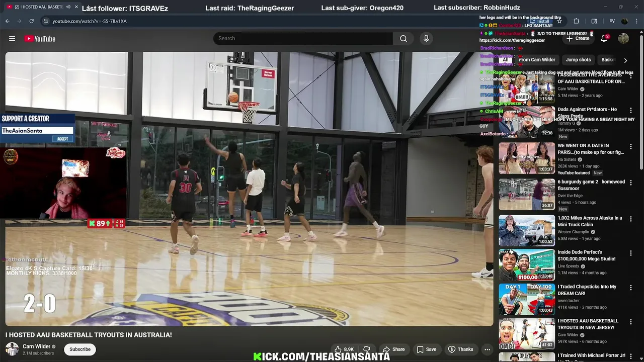Viewport: 644px width, 362px height.
Task: Open options for 1,002 Miles Across Alaska video
Action: [631, 219]
